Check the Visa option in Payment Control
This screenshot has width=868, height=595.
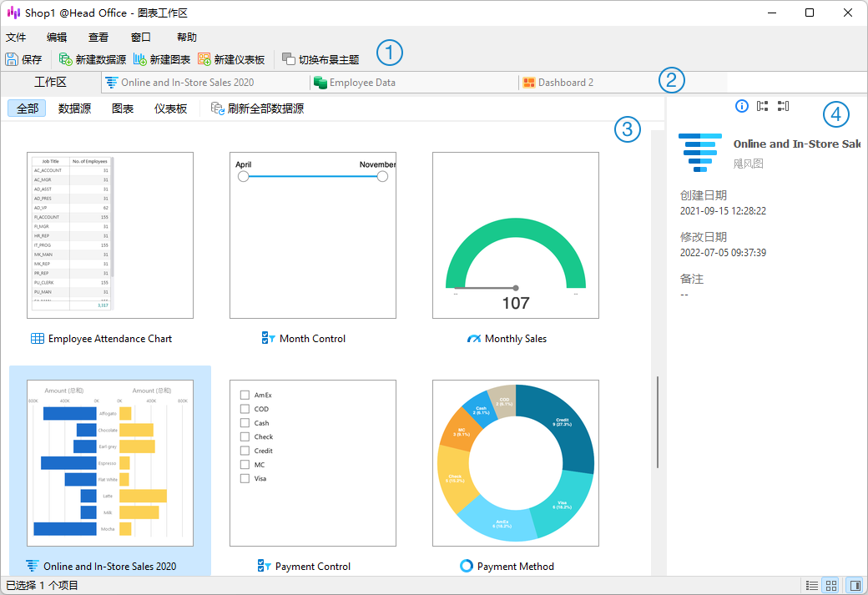[x=245, y=478]
